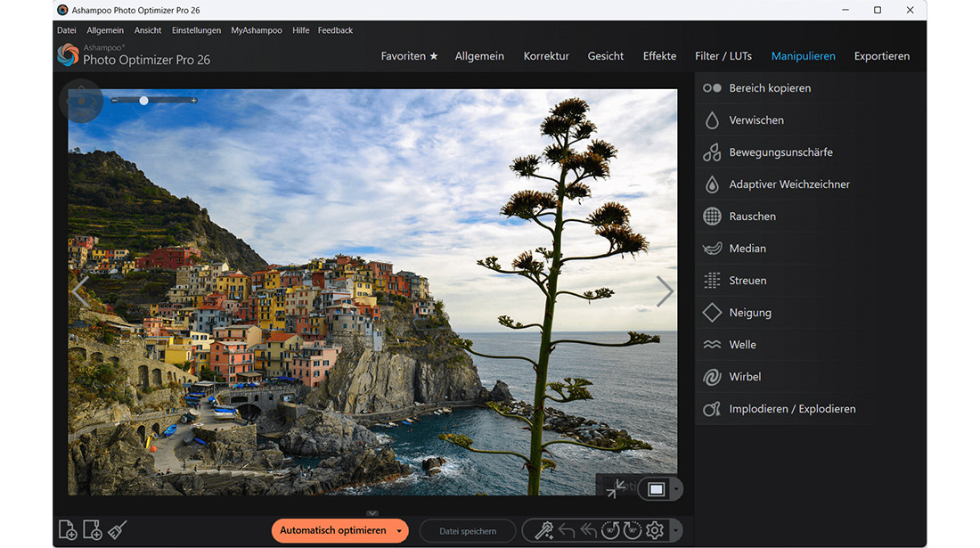Switch to Korrektur tab

tap(546, 56)
